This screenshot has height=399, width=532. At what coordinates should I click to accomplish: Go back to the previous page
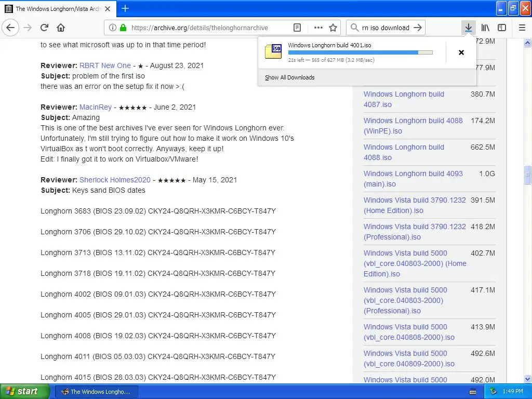click(10, 28)
